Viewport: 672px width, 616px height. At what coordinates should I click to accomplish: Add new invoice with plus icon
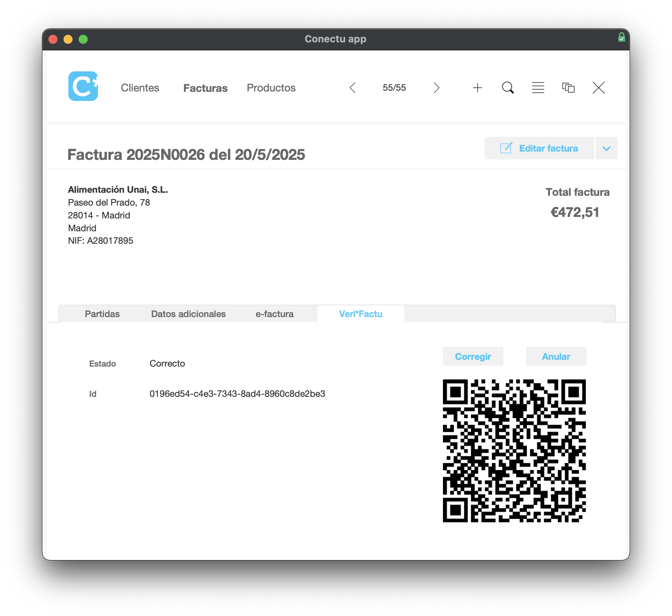(478, 88)
